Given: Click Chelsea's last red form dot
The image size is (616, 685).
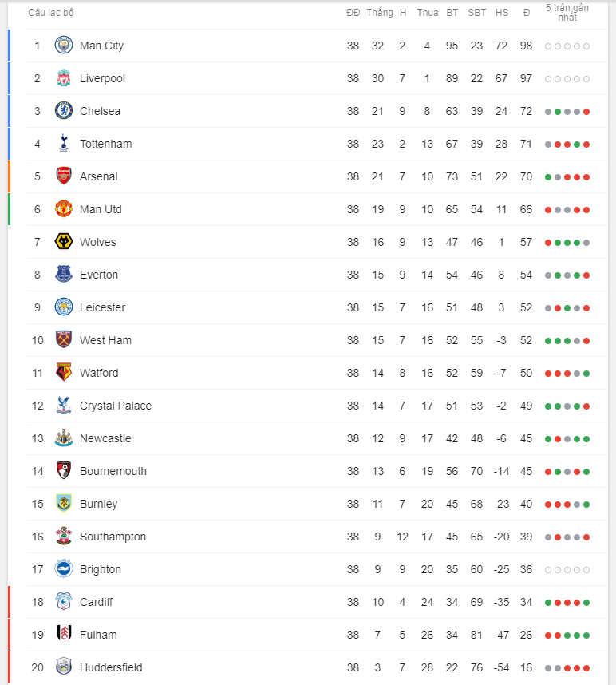Looking at the screenshot, I should tap(586, 112).
